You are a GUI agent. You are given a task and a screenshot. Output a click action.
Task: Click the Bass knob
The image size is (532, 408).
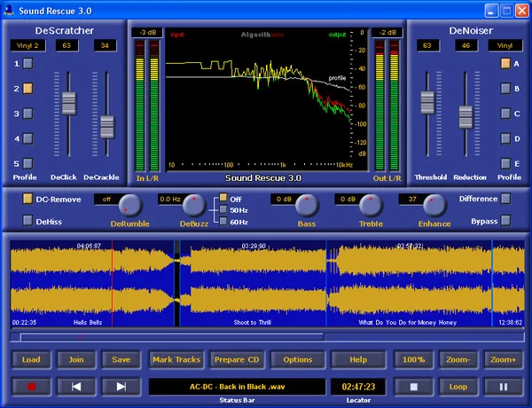(307, 206)
